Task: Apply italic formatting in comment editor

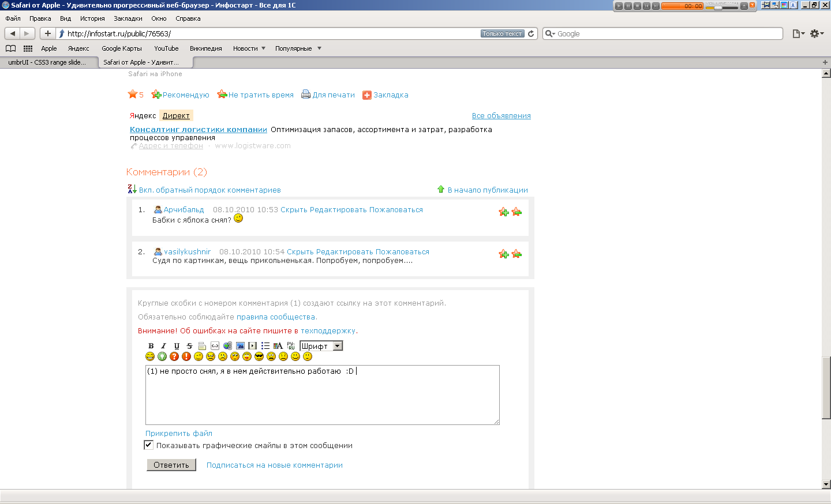Action: click(x=163, y=346)
